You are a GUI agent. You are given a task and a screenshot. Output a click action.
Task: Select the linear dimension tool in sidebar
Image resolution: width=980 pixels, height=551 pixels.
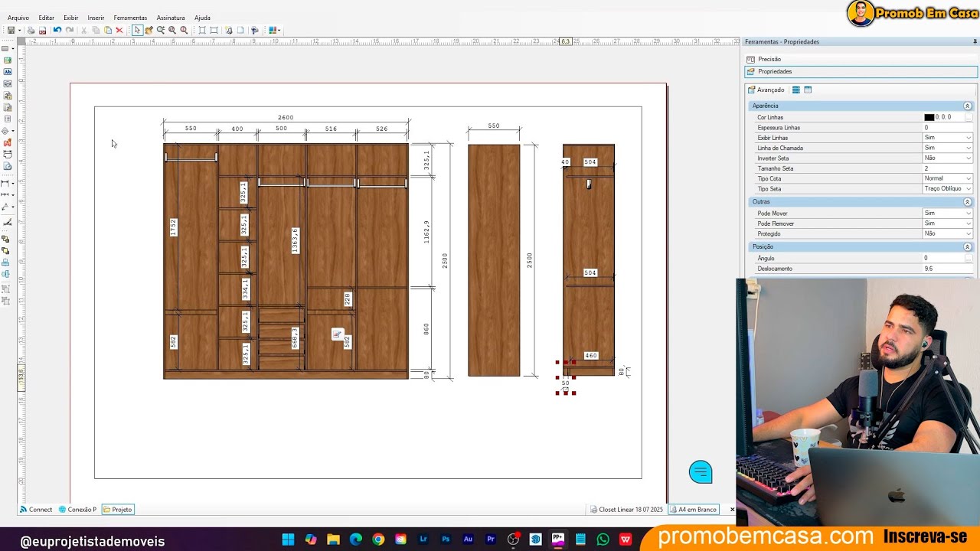coord(6,183)
